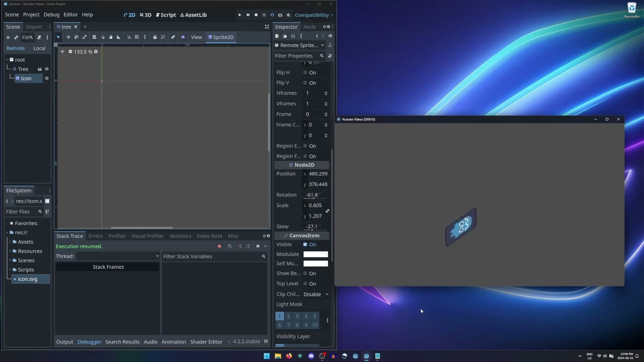Toggle distraction free mode expand icon

(x=267, y=27)
